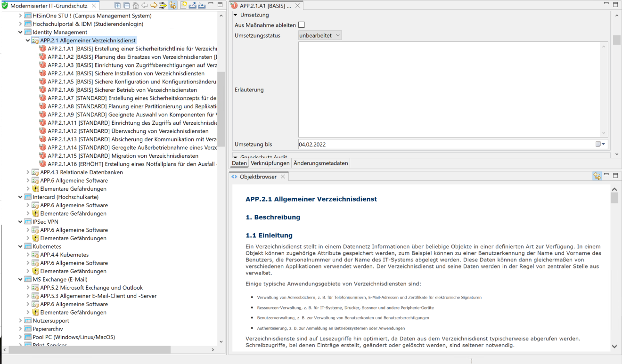Viewport: 622px width, 364px height.
Task: Expand APP.4.3 Relationale Datenbanken node
Action: pyautogui.click(x=28, y=172)
